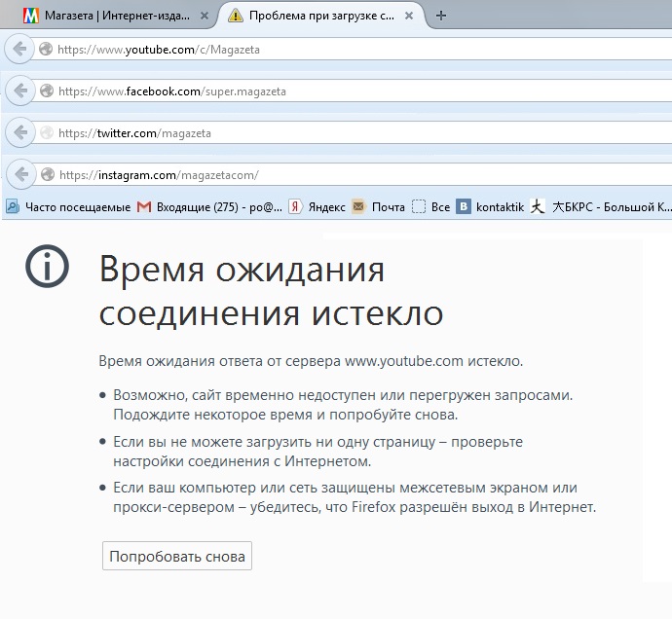The width and height of the screenshot is (672, 619).
Task: Click the heading Время ожидания соединения истекло
Action: tap(272, 291)
